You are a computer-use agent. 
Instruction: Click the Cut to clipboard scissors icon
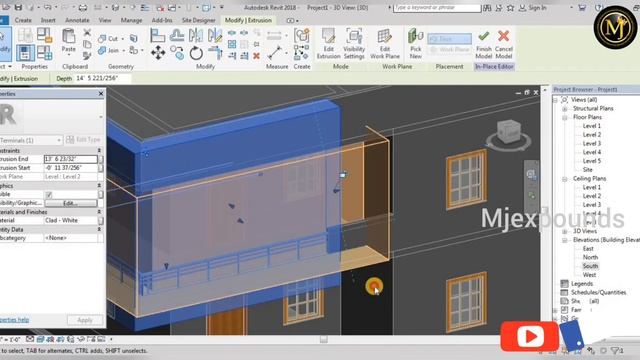pos(87,32)
